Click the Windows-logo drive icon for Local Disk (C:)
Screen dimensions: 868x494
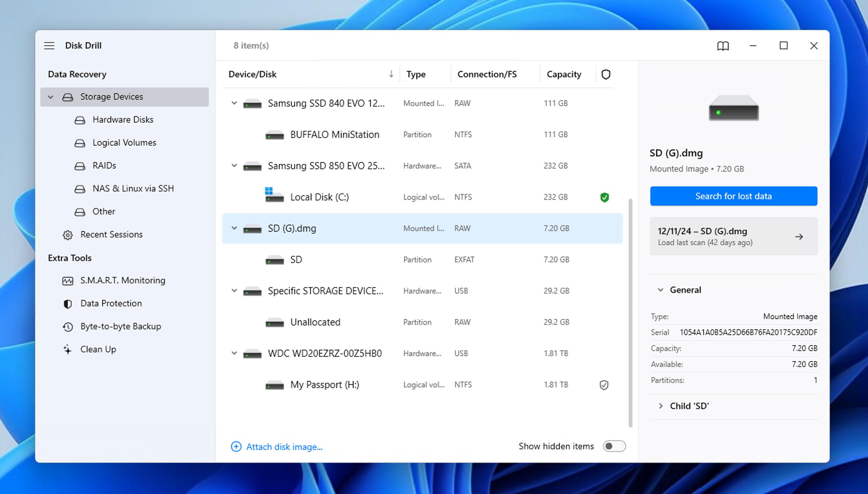click(274, 195)
